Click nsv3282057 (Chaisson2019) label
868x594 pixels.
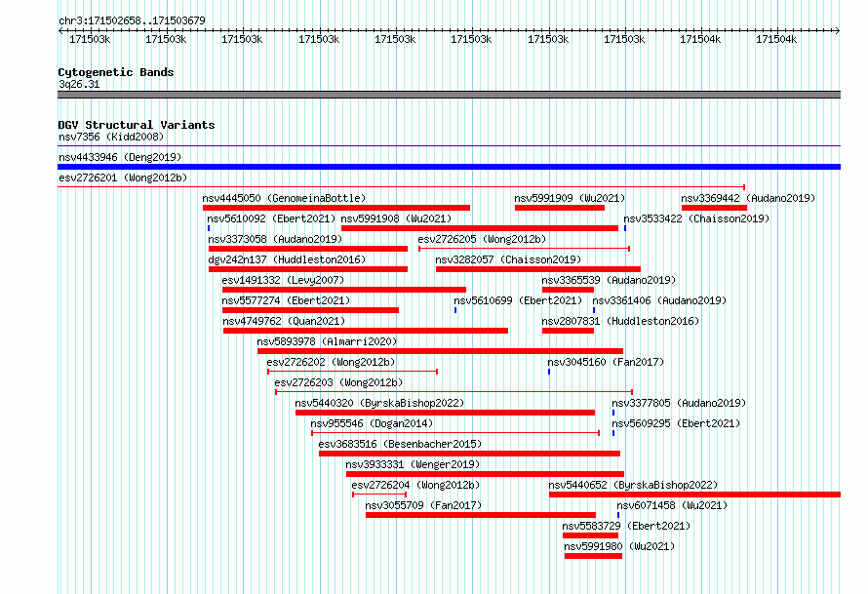tap(508, 259)
